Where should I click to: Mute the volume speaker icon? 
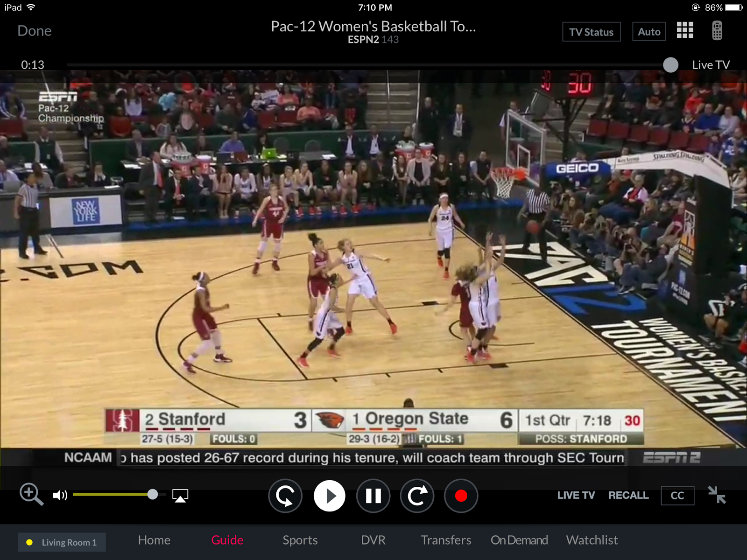coord(60,496)
